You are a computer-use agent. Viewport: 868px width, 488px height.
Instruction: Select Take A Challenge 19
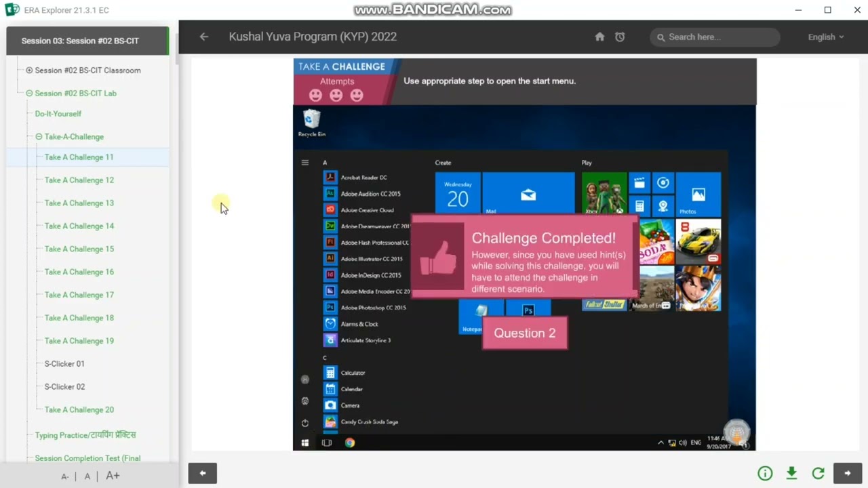point(79,341)
